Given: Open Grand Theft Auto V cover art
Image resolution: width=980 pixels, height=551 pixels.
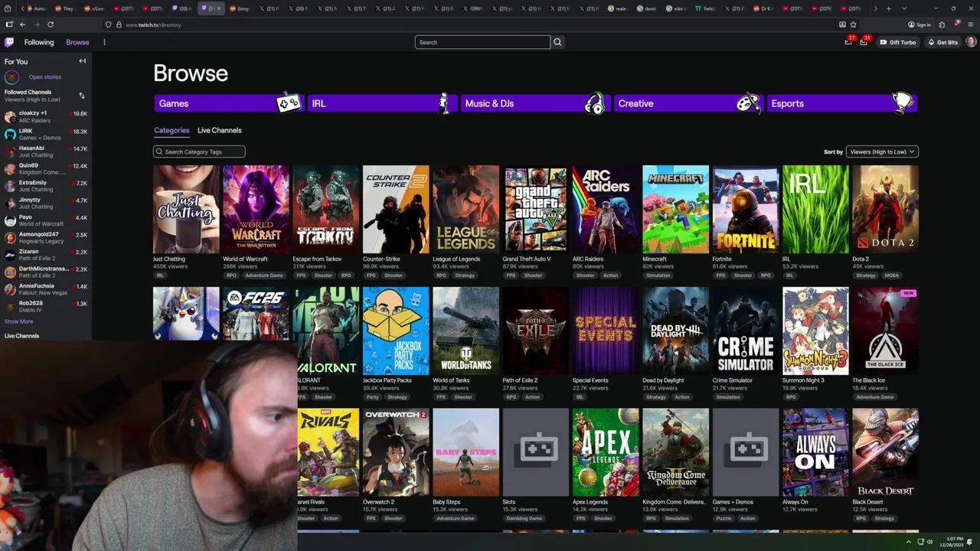Looking at the screenshot, I should (536, 209).
